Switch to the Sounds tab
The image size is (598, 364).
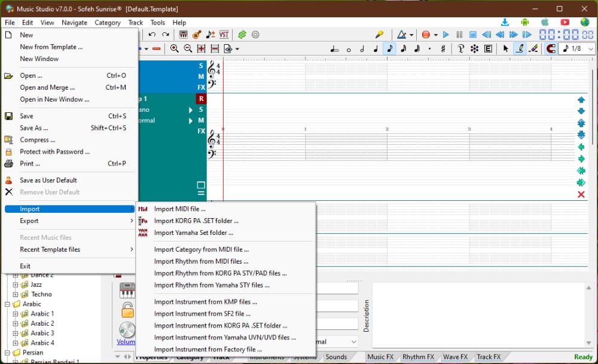point(336,357)
